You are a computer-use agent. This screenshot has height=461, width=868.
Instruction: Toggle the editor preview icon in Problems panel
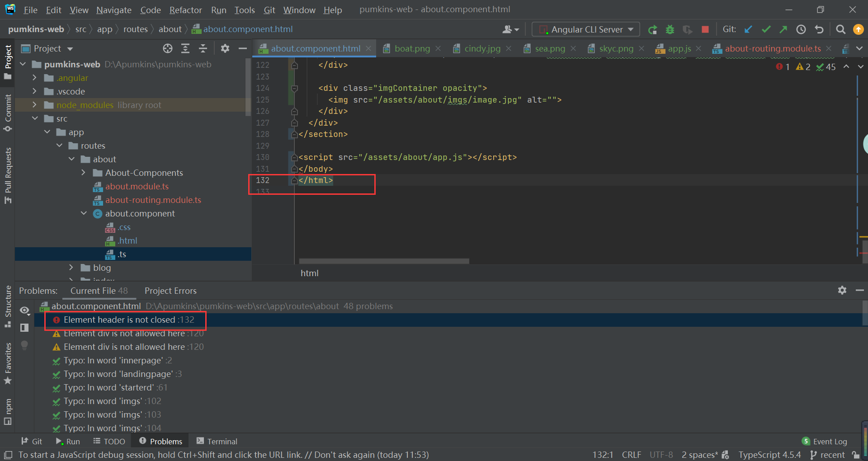[24, 328]
